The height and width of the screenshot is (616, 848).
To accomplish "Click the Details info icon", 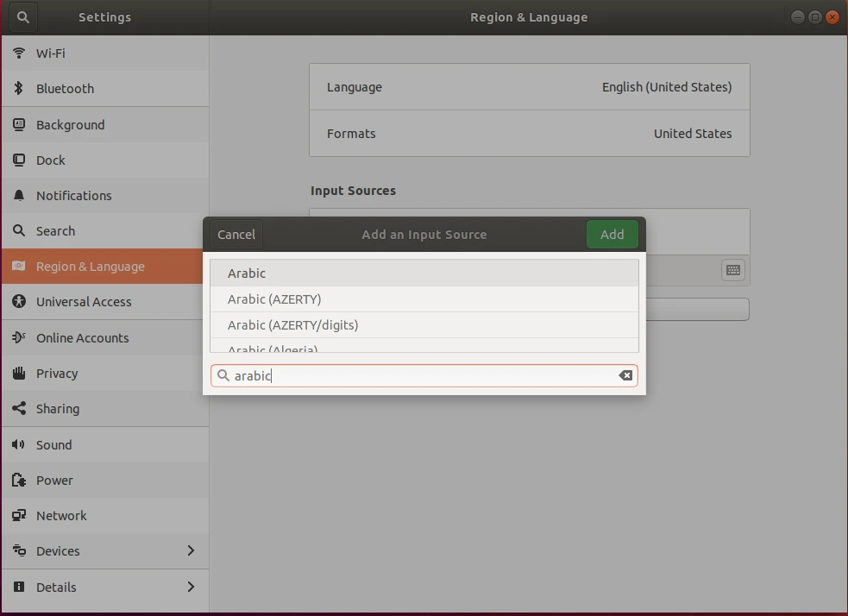I will pos(19,587).
